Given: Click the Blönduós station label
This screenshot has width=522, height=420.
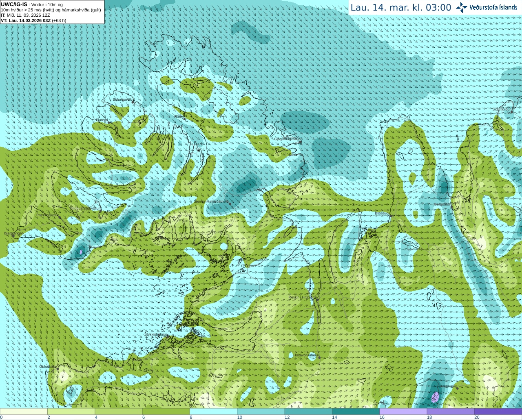Looking at the screenshot, I should [383, 213].
